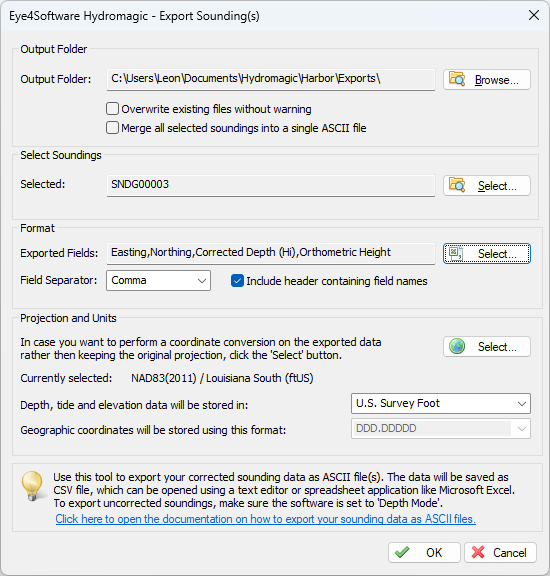Image resolution: width=550 pixels, height=576 pixels.
Task: Expand the U.S. Survey Foot units dropdown
Action: [x=441, y=403]
